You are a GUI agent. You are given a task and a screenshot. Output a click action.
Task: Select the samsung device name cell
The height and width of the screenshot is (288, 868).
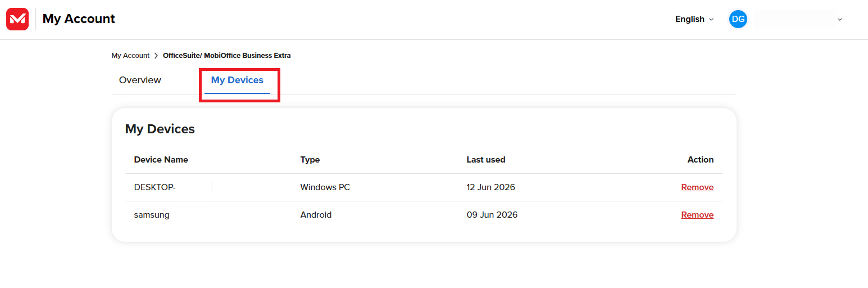[x=152, y=215]
